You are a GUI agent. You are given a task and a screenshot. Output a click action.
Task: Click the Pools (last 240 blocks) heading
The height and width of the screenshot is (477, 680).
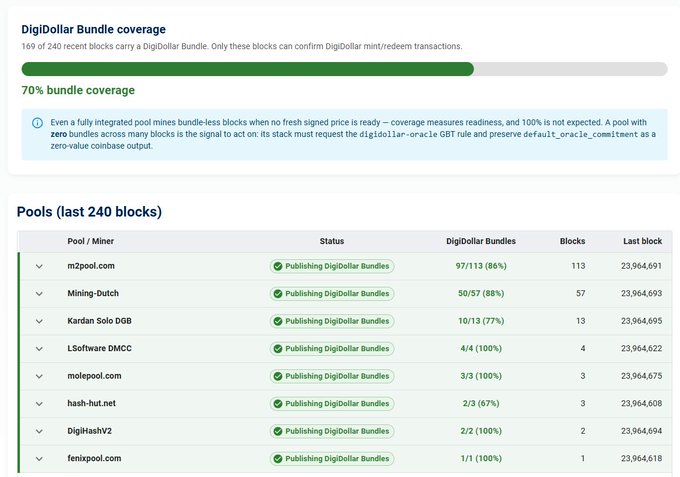89,212
